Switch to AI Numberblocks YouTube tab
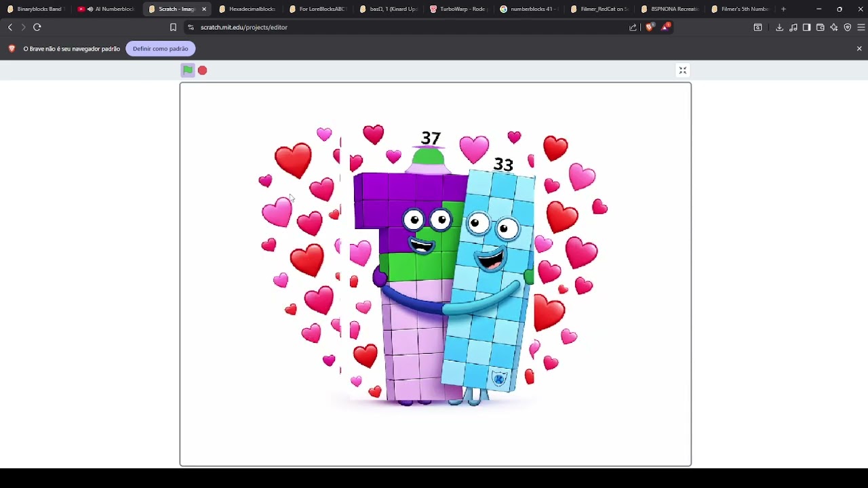The width and height of the screenshot is (868, 488). coord(107,9)
